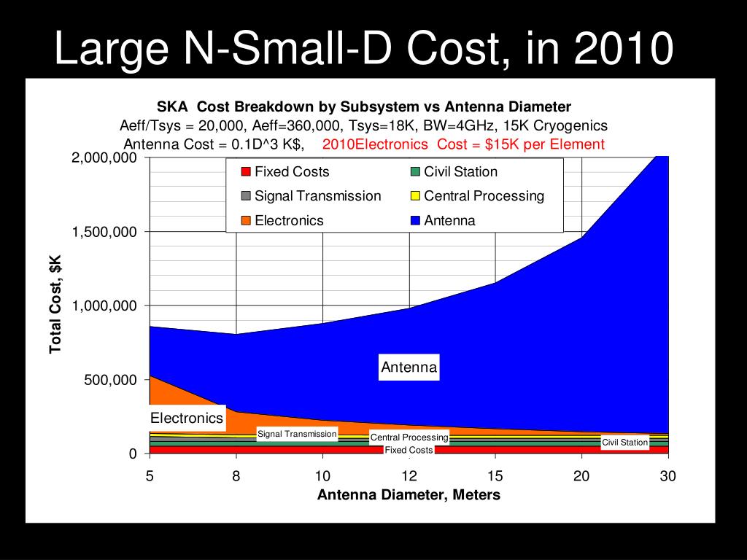Select the 'Antenna' legend text
747x560 pixels.
click(449, 220)
